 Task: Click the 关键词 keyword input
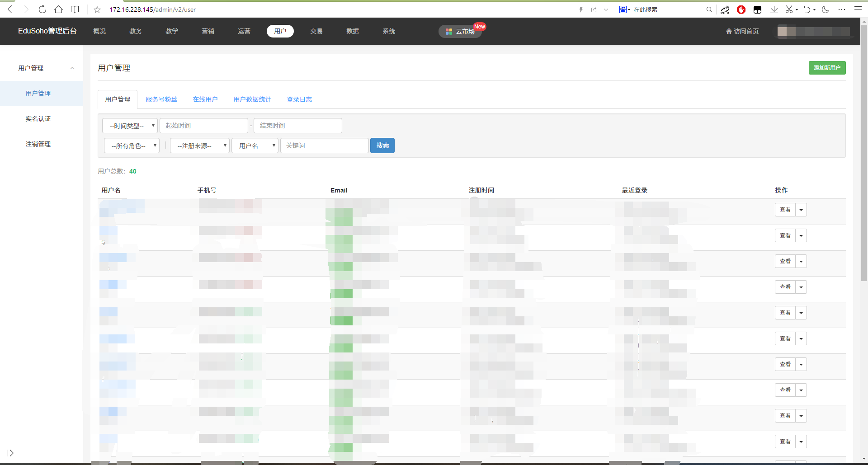click(325, 146)
